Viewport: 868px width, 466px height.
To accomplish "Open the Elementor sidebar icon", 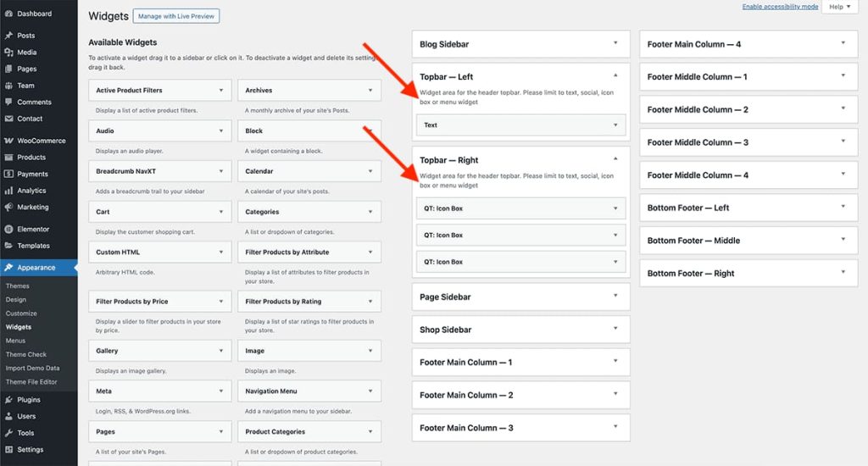I will [x=8, y=229].
